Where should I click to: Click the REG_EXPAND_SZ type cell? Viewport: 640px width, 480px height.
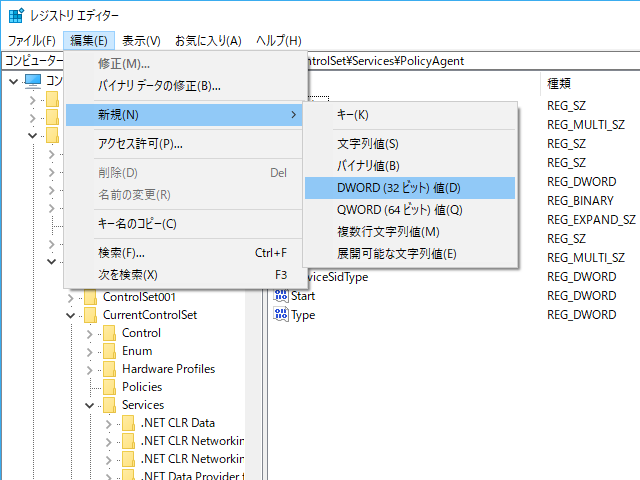(x=591, y=220)
